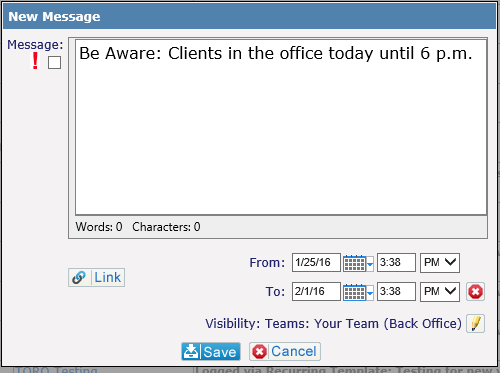Edit visibility with the pencil icon
Image resolution: width=500 pixels, height=373 pixels.
coord(475,323)
